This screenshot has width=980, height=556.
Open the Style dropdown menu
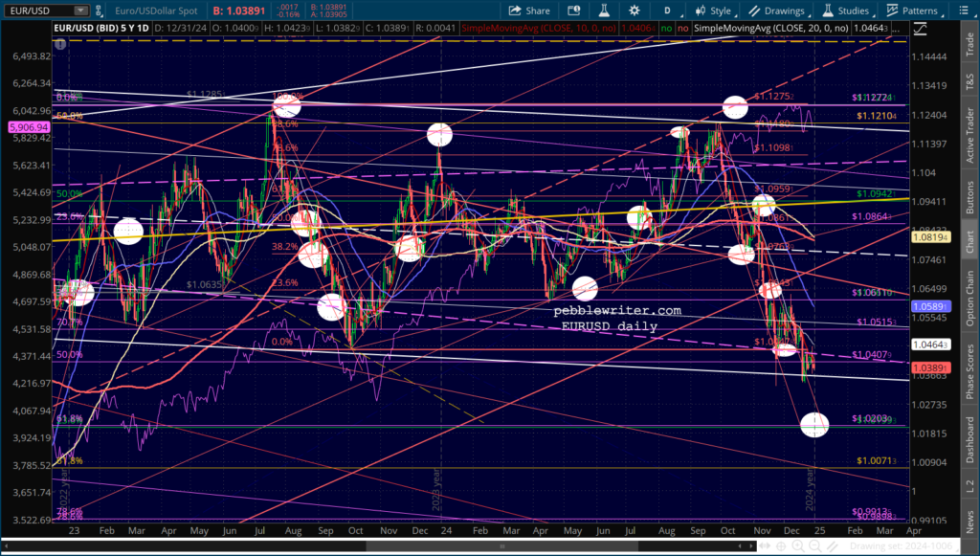coord(714,11)
